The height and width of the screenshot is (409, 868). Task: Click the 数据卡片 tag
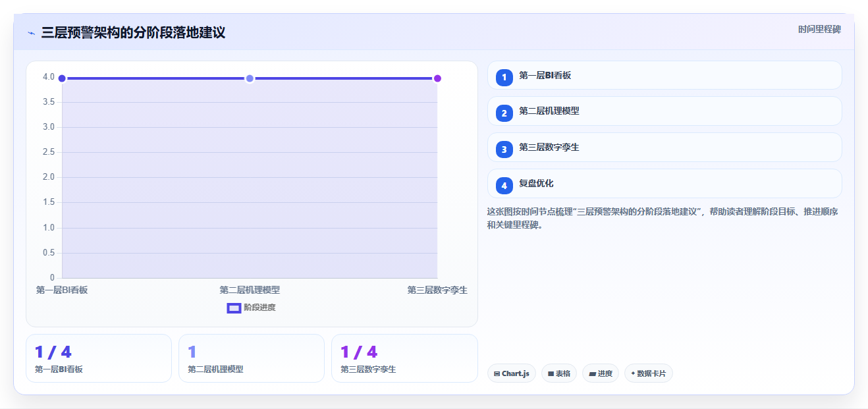point(649,373)
